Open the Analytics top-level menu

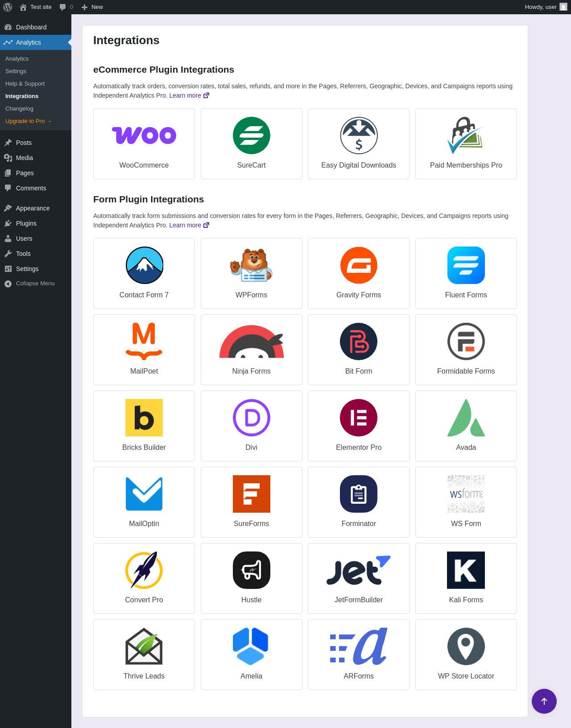(x=36, y=42)
